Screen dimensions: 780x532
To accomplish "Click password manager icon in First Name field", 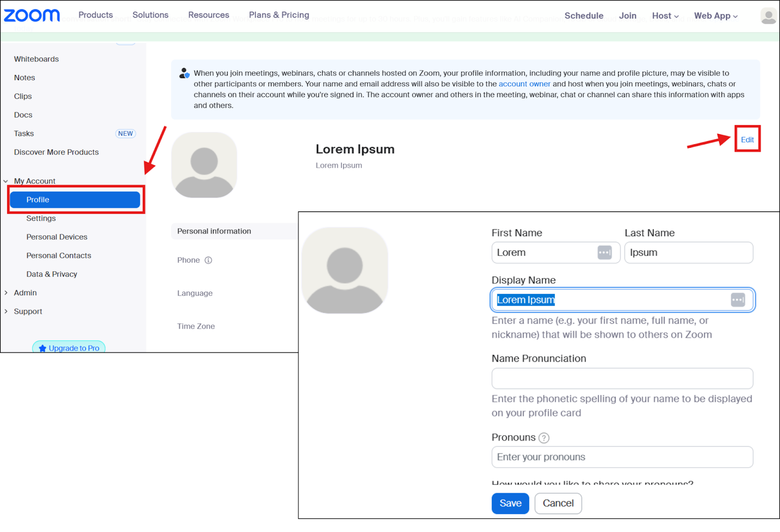I will tap(604, 253).
